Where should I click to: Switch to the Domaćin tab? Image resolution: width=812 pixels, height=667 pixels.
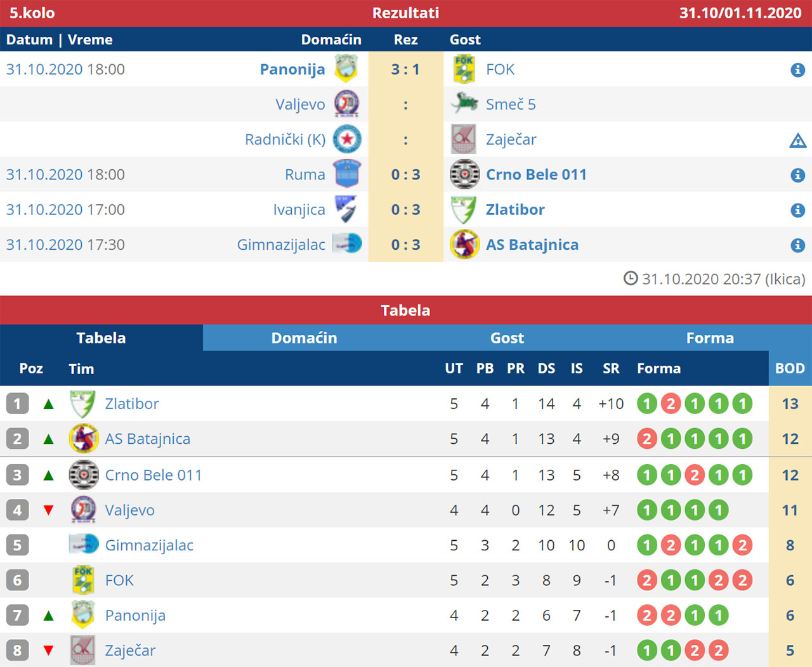(304, 338)
